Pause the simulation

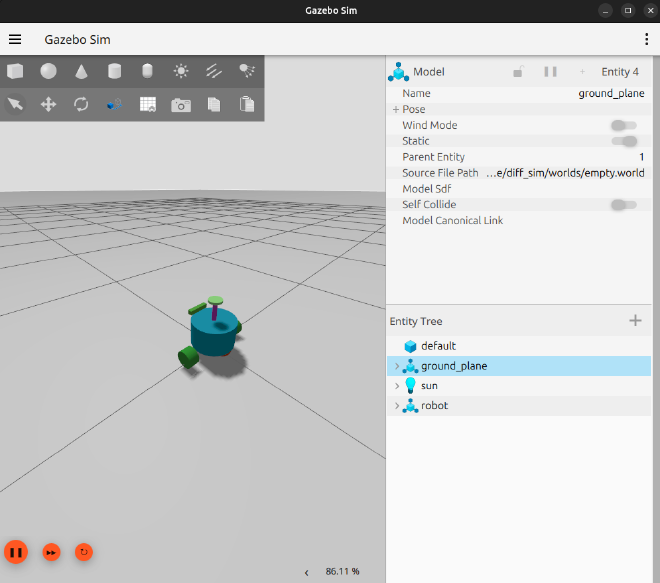pyautogui.click(x=16, y=552)
